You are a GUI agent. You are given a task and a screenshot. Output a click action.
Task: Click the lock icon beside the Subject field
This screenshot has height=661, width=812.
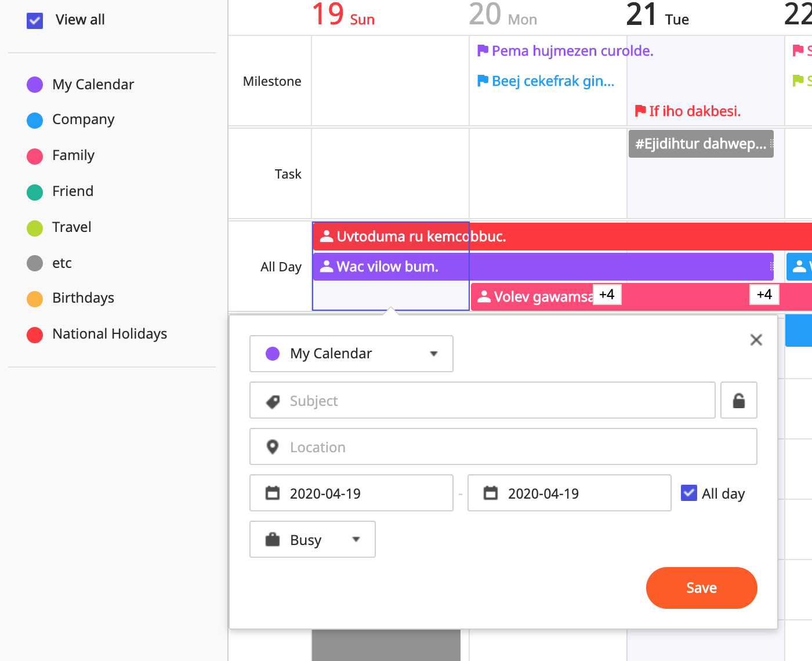tap(738, 400)
